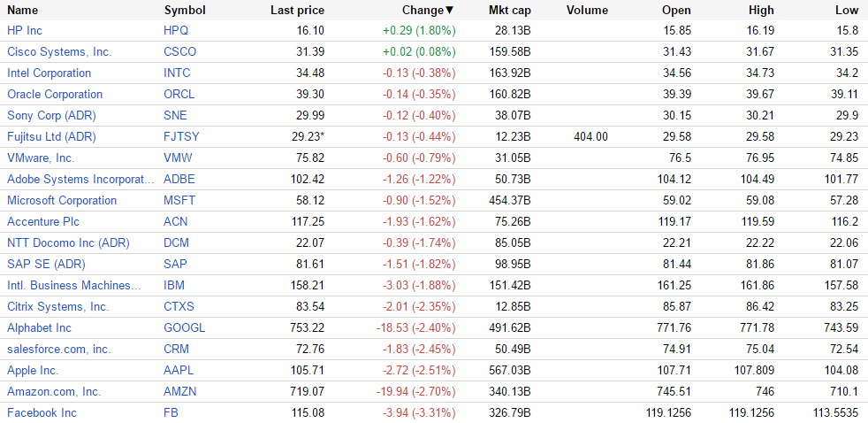Open the Fujitsu Ltd (ADR) link
This screenshot has height=423, width=868.
[51, 136]
